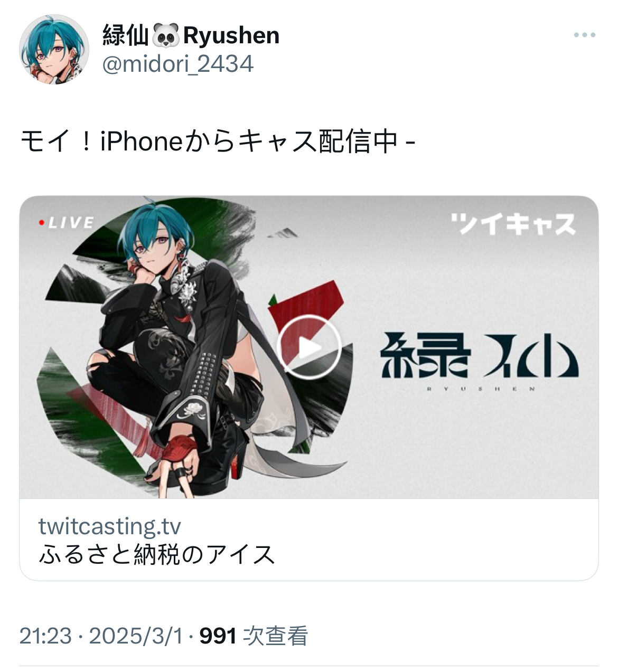The height and width of the screenshot is (672, 618).
Task: Open the 緑仙 Ryushen display name
Action: point(191,36)
